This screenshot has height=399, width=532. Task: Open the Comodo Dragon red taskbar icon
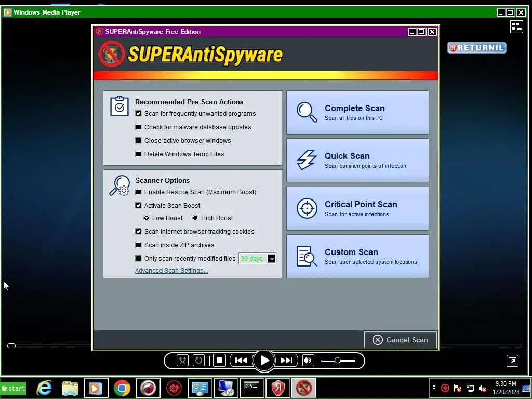[x=148, y=388]
